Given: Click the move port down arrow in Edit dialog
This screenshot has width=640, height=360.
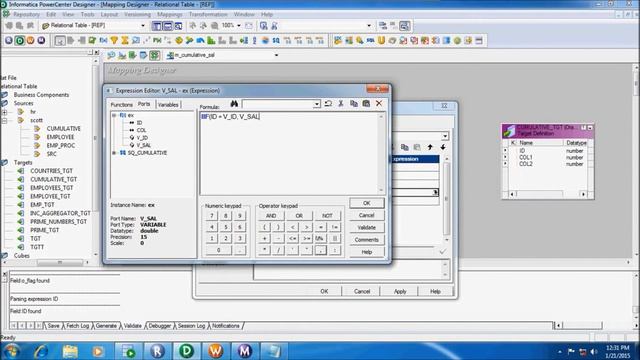Looking at the screenshot, I should click(x=443, y=147).
